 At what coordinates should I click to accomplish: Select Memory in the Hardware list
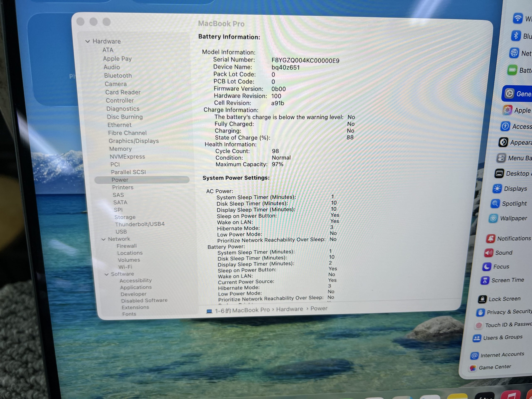[x=121, y=149]
